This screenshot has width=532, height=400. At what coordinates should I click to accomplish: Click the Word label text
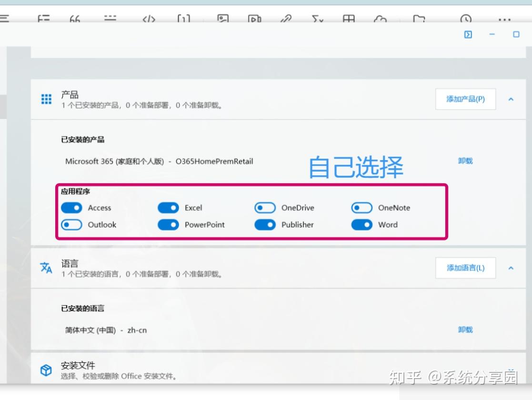(388, 225)
